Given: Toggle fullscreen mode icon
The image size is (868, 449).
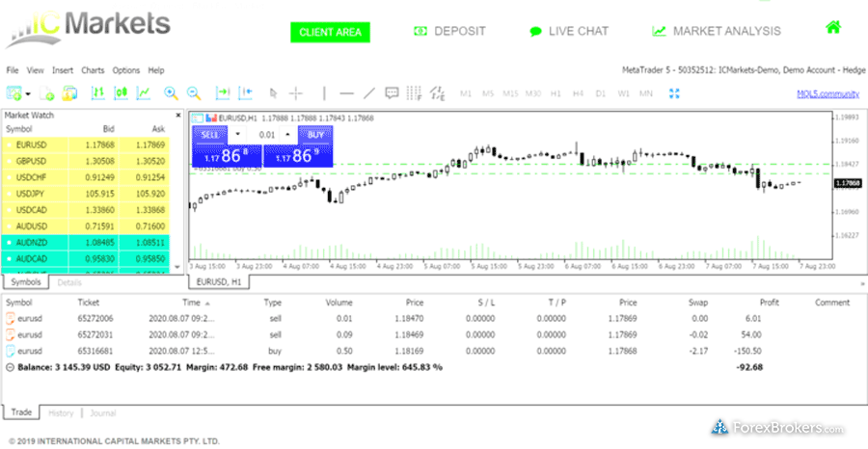Looking at the screenshot, I should click(x=674, y=93).
